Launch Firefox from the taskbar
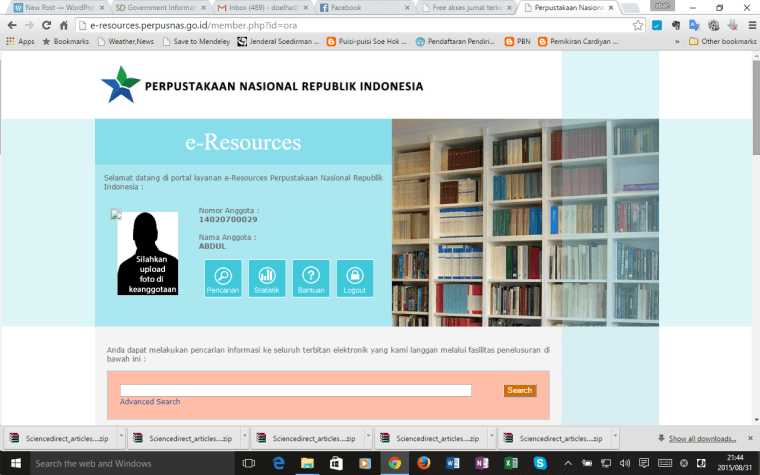 coord(423,463)
